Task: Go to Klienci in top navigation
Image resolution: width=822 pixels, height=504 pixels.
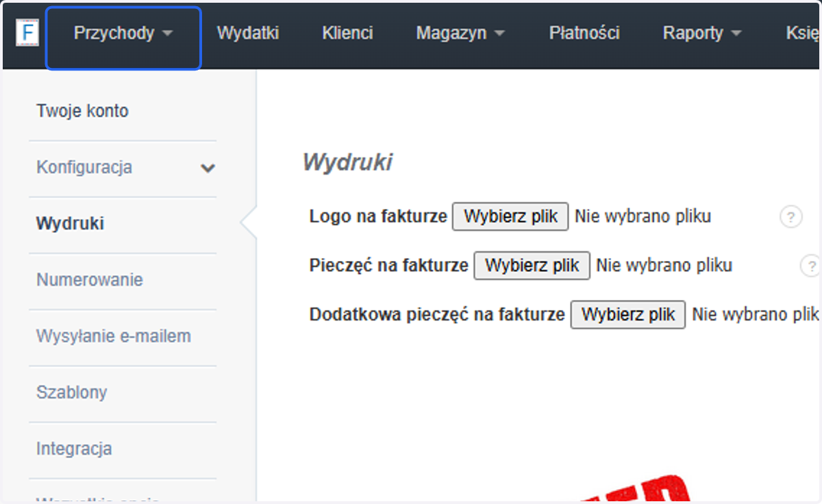Action: 347,33
